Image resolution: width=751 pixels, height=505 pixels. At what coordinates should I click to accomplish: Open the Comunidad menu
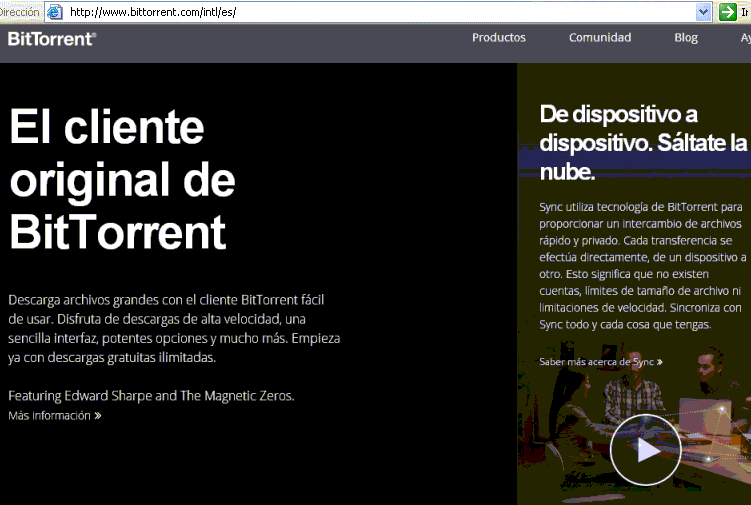pyautogui.click(x=600, y=37)
